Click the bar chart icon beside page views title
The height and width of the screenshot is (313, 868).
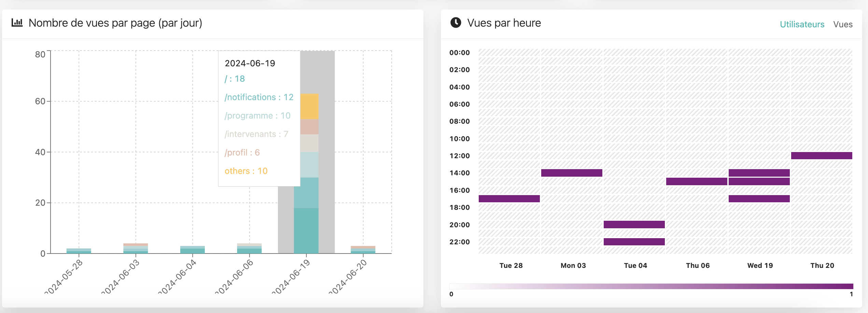click(x=17, y=23)
